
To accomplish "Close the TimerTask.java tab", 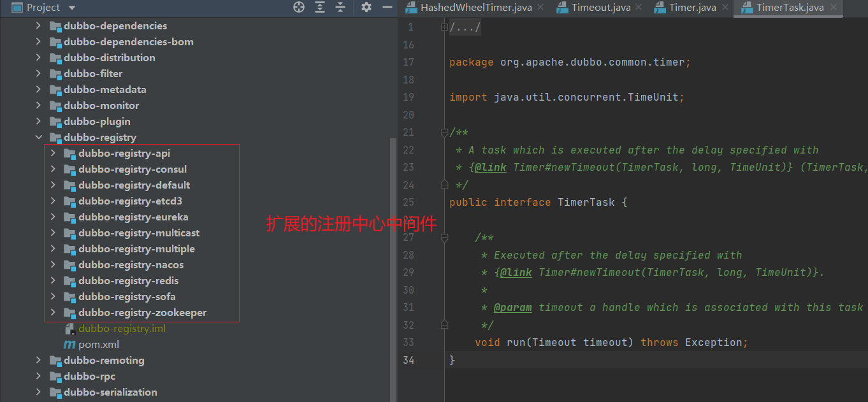I will (x=832, y=7).
